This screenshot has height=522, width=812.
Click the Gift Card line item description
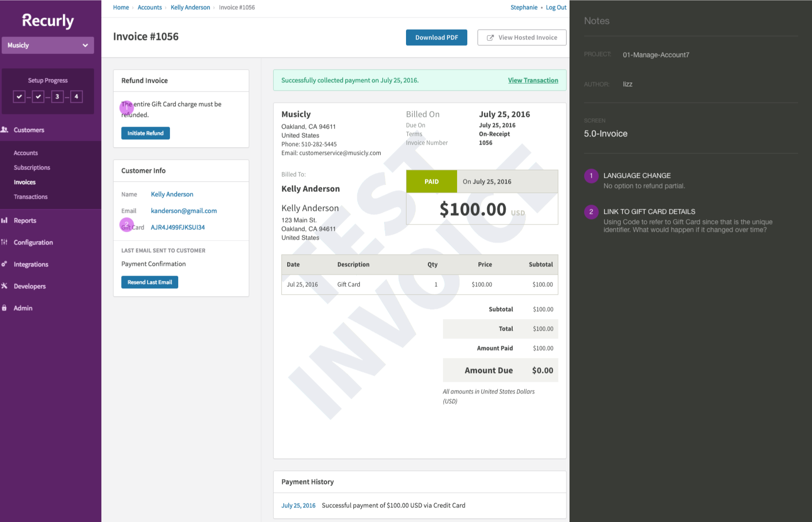[349, 284]
